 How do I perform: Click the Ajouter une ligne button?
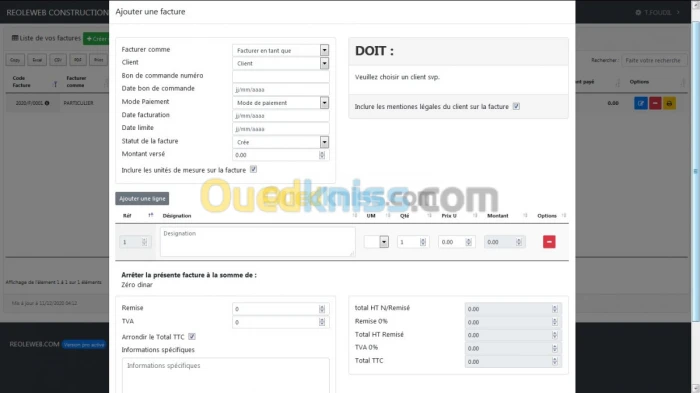click(x=142, y=198)
